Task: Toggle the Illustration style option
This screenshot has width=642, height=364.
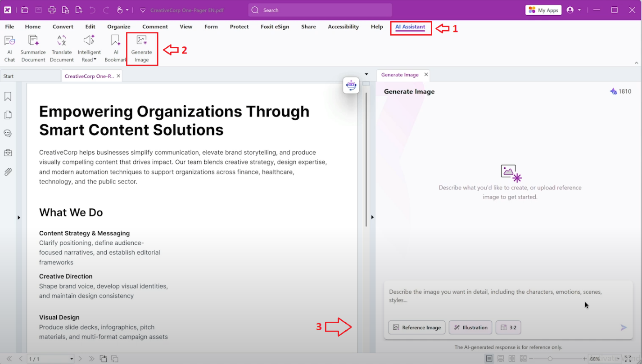Action: (470, 328)
